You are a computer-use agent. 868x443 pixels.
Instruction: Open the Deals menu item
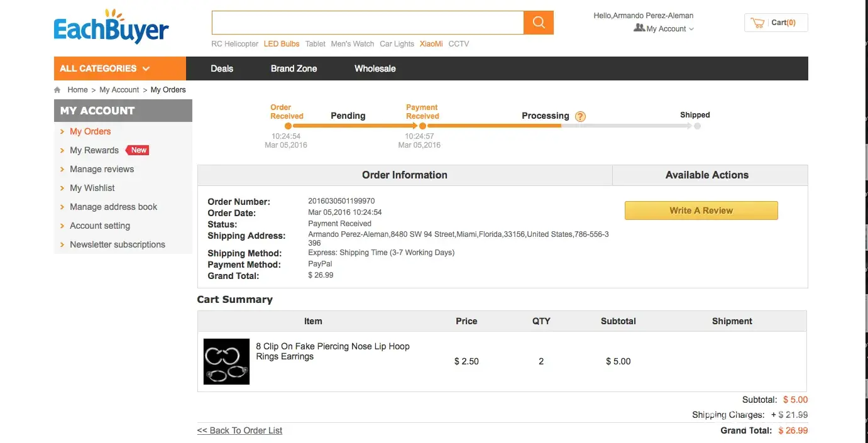click(x=222, y=68)
